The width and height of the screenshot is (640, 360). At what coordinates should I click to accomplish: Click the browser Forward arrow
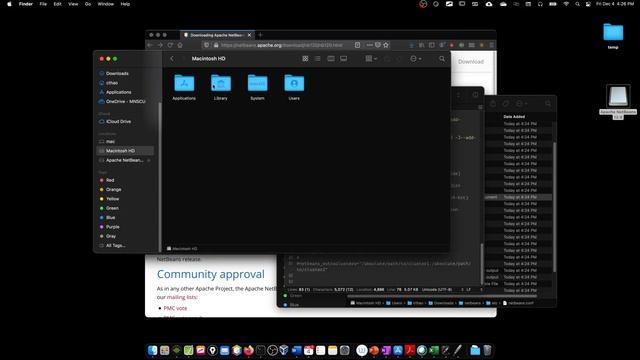click(x=160, y=45)
